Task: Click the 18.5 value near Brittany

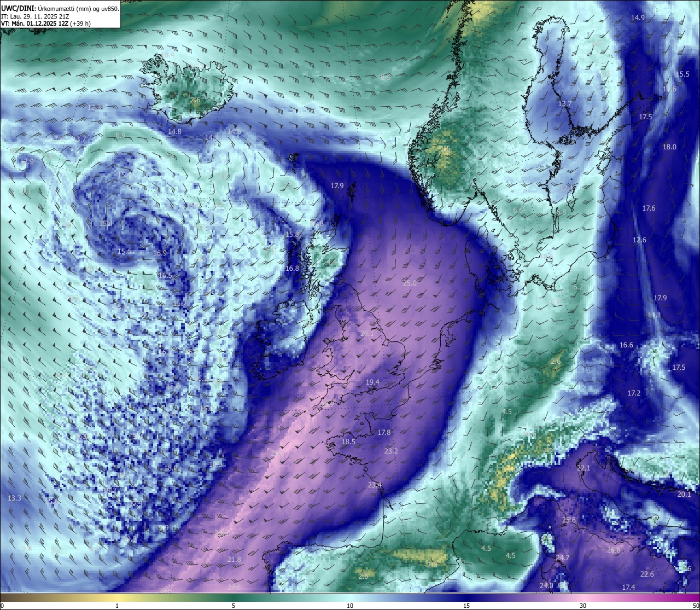Action: pyautogui.click(x=348, y=441)
